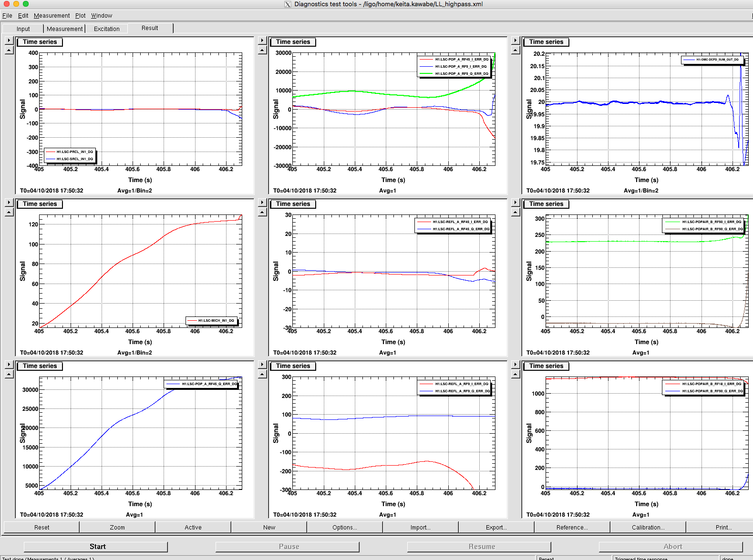Click up-arrow icon beside POP_A RF45 Q plot
The image size is (753, 560).
(x=9, y=374)
